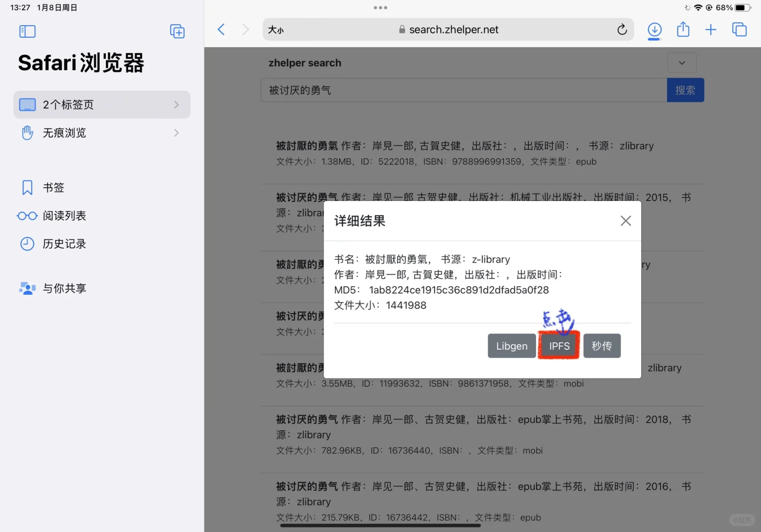Viewport: 761px width, 532px height.
Task: Close the 详细结果 dialog
Action: click(x=626, y=221)
